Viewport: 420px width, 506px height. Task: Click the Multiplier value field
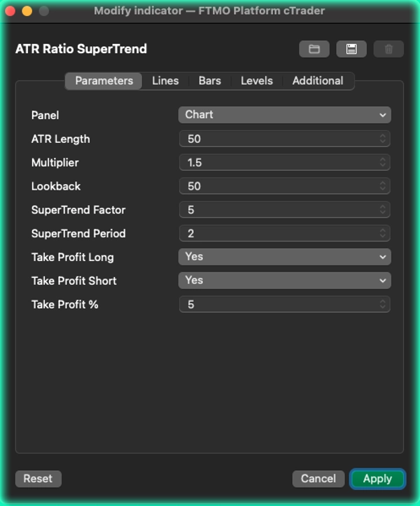point(284,162)
